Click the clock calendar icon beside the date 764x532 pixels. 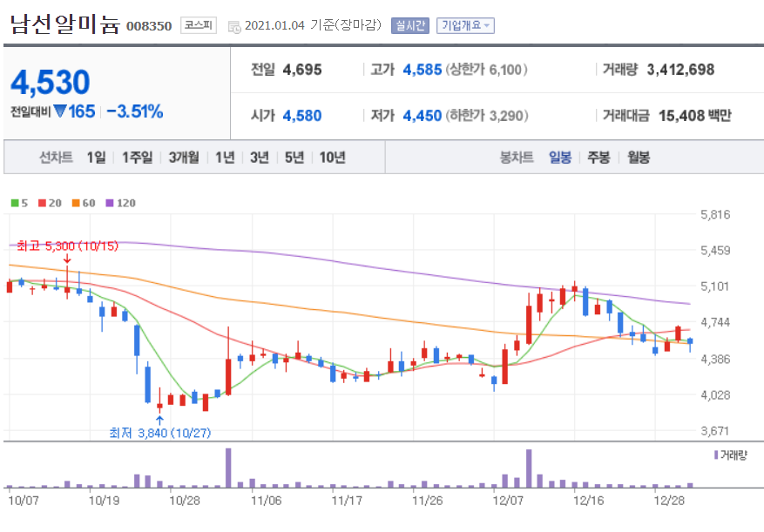233,26
